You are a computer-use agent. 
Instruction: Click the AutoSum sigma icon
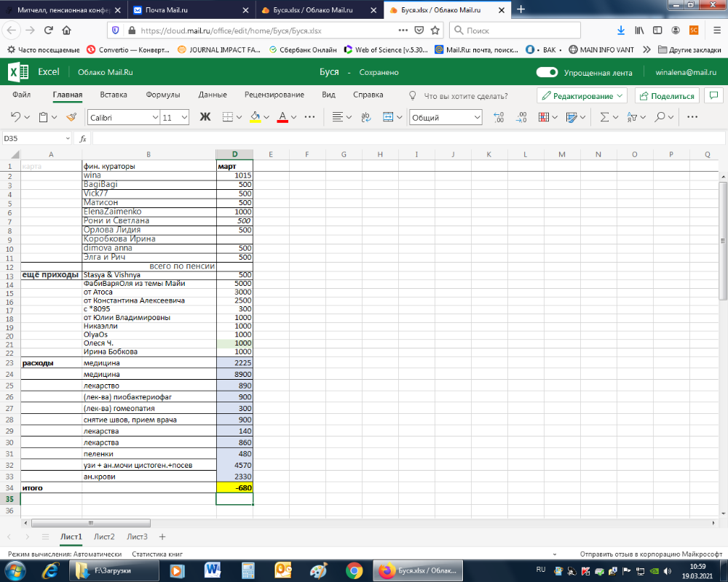coord(604,117)
